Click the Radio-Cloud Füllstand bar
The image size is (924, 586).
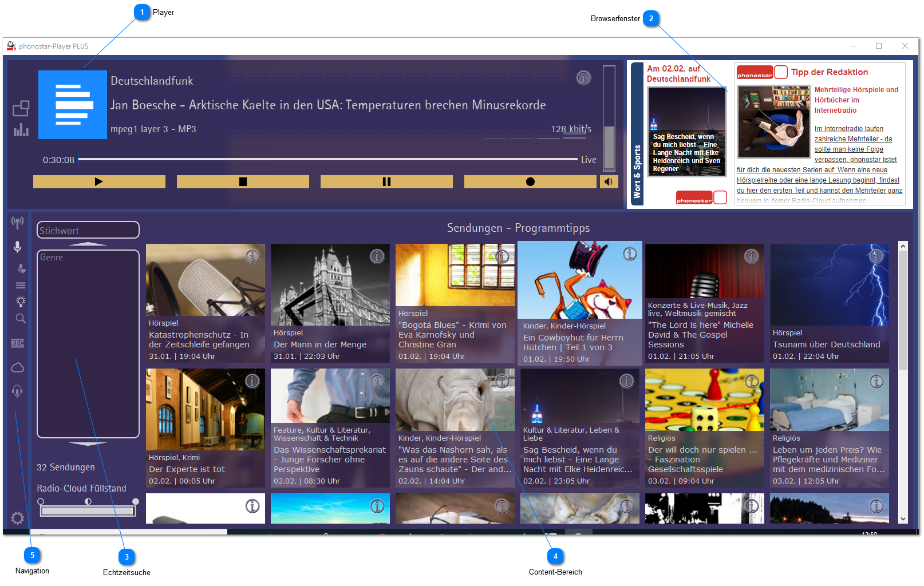(88, 510)
